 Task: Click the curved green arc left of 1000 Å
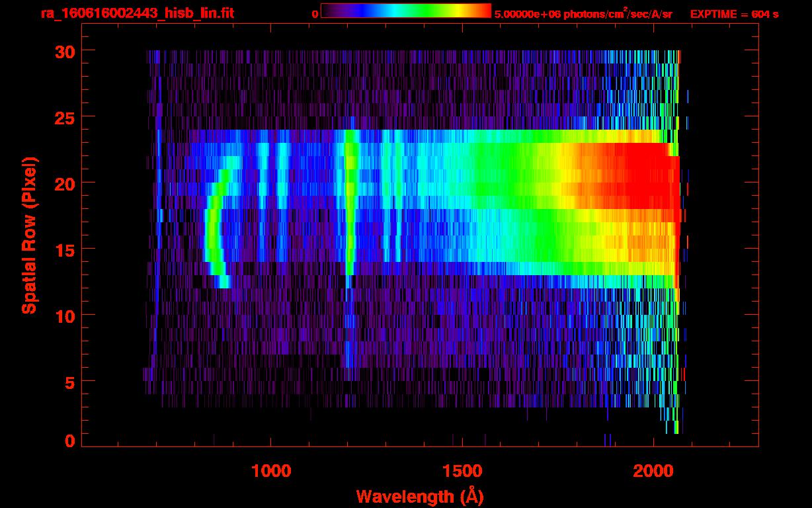click(212, 232)
